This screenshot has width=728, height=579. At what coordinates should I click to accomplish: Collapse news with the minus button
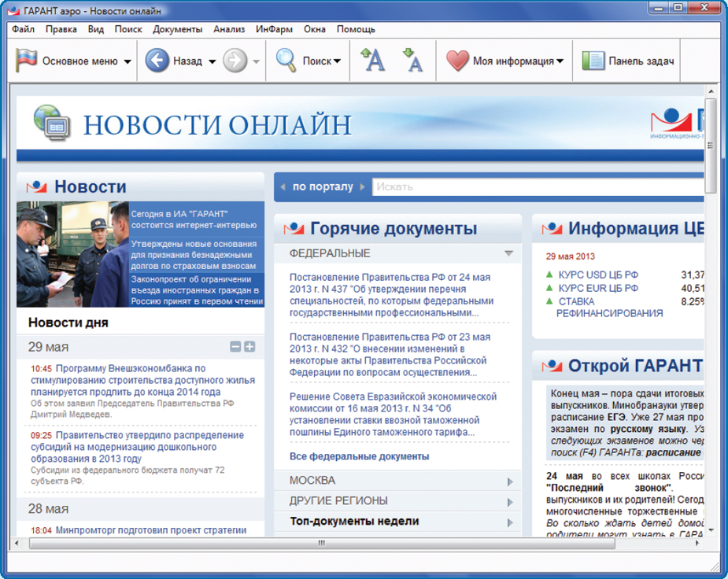click(235, 347)
